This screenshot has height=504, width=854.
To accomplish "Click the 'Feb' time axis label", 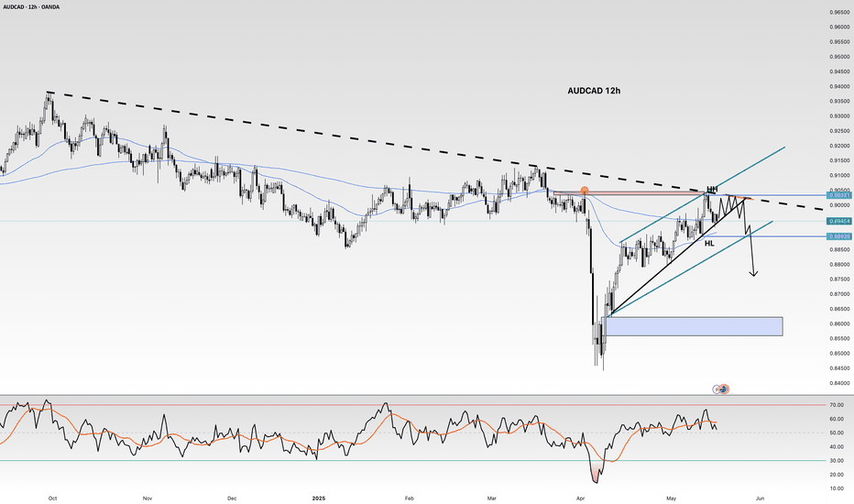I will coord(410,499).
